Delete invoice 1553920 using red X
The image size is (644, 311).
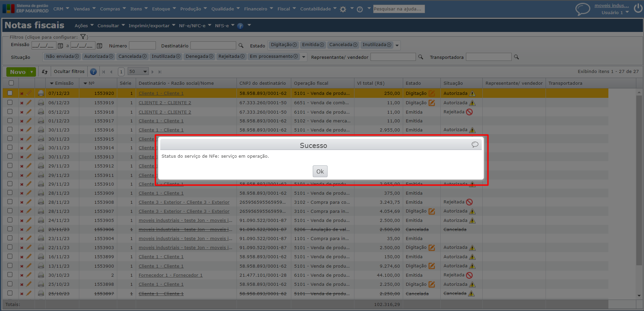22,93
